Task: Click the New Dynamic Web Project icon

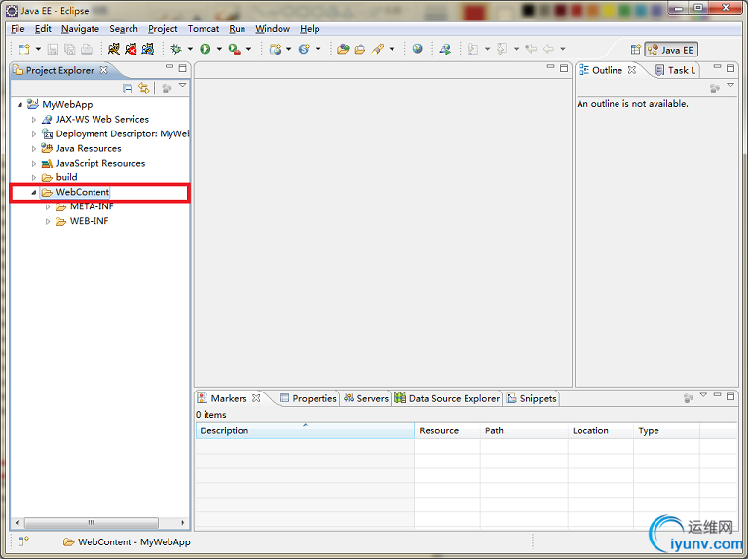Action: pos(275,49)
